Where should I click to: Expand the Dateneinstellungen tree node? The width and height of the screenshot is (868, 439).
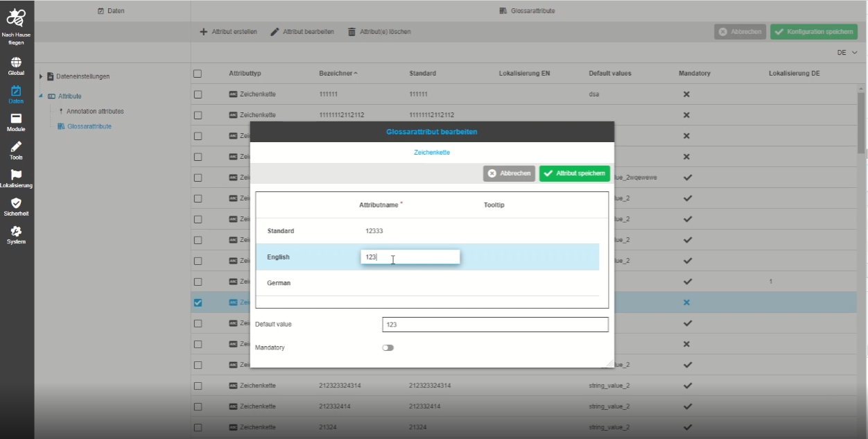(41, 76)
